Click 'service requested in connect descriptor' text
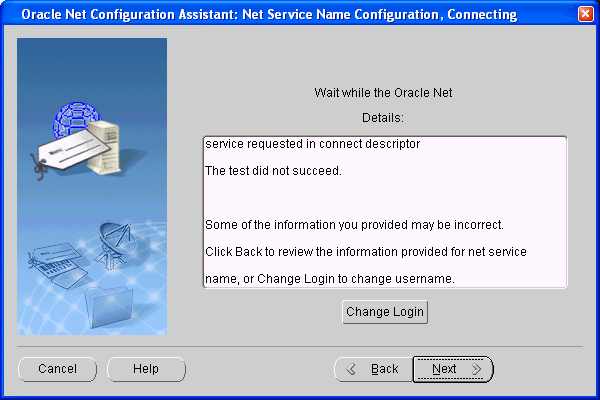This screenshot has width=600, height=400. coord(312,144)
